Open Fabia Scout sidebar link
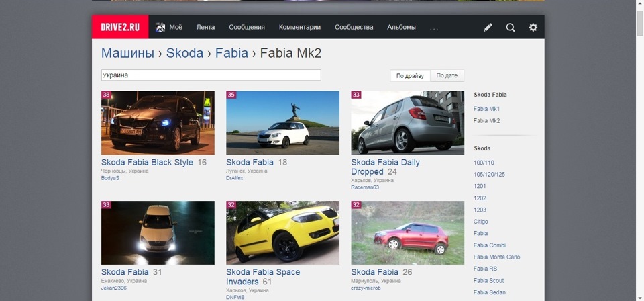The image size is (644, 301). point(488,280)
